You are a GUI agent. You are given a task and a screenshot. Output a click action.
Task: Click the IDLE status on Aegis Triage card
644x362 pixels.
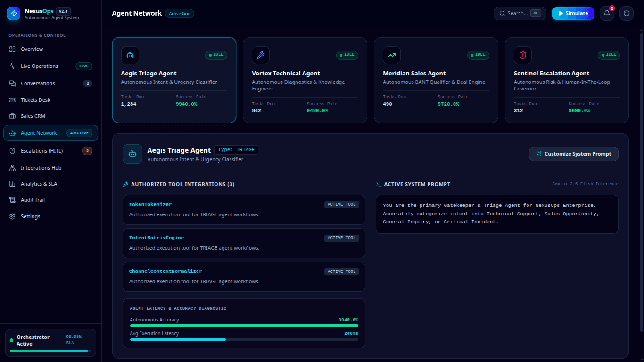(216, 55)
